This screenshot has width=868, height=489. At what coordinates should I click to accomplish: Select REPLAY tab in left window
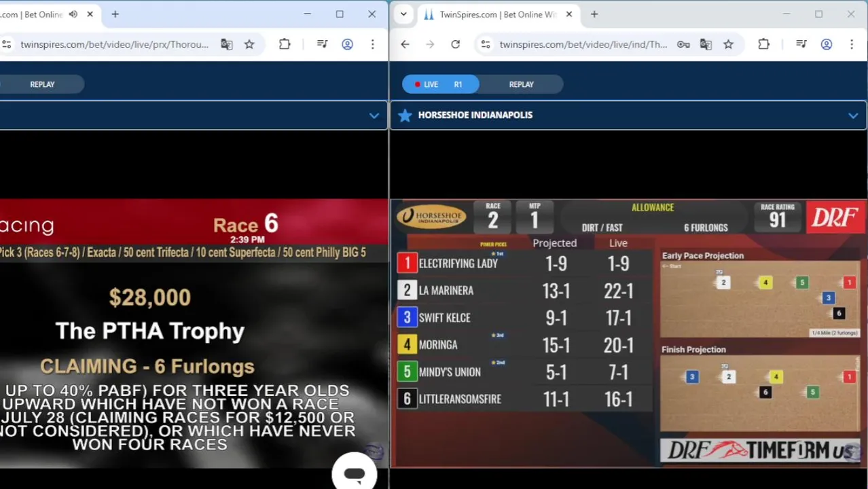pyautogui.click(x=42, y=84)
